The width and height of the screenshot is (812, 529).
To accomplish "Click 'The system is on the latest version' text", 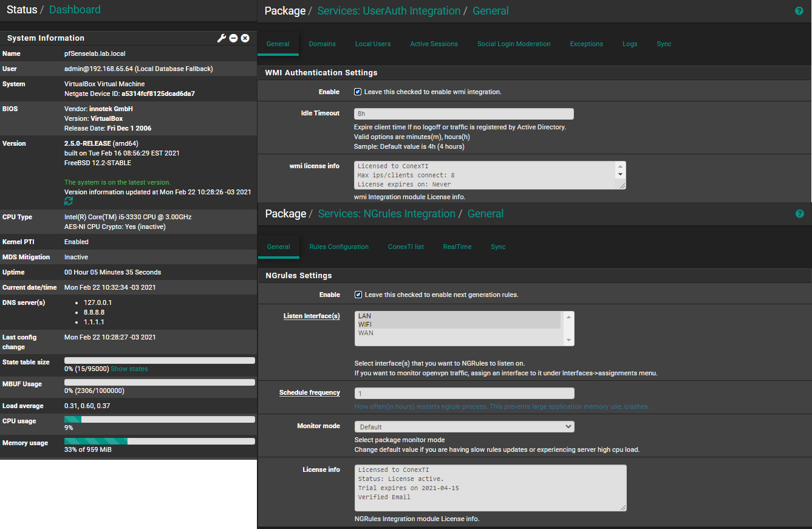I will [x=117, y=182].
